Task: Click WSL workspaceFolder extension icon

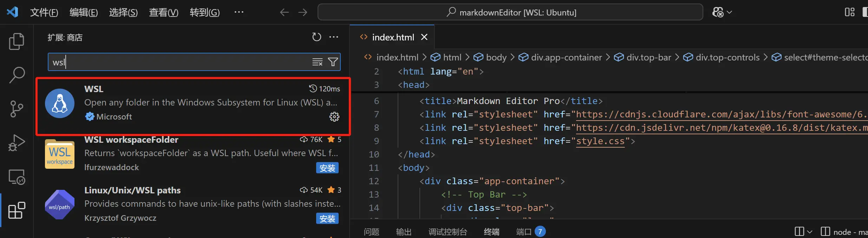Action: (x=60, y=154)
